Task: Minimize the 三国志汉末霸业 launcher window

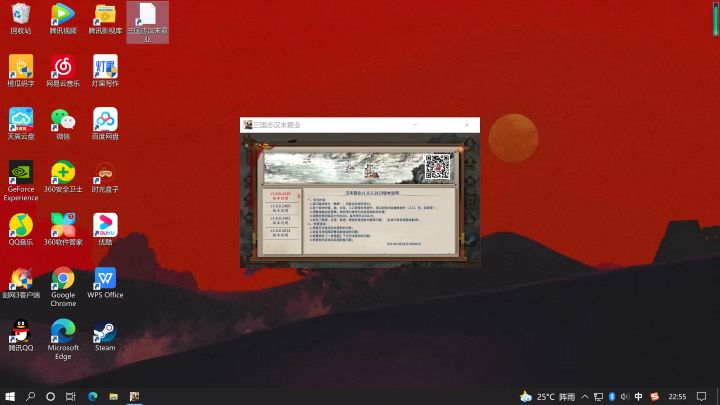Action: (x=415, y=124)
